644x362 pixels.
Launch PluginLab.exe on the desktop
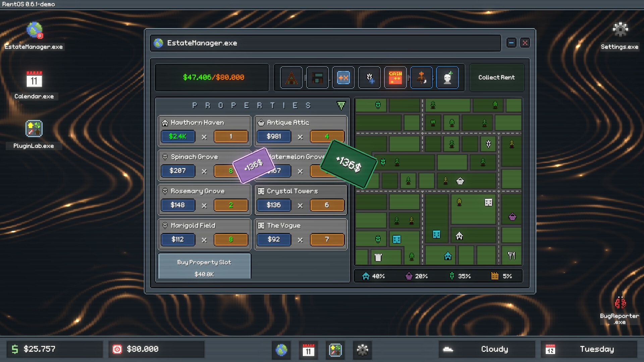(x=34, y=129)
